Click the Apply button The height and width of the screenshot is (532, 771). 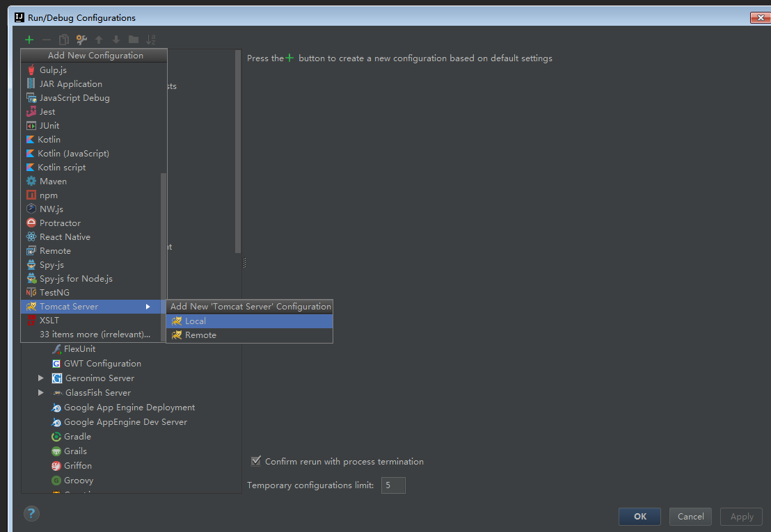click(741, 516)
